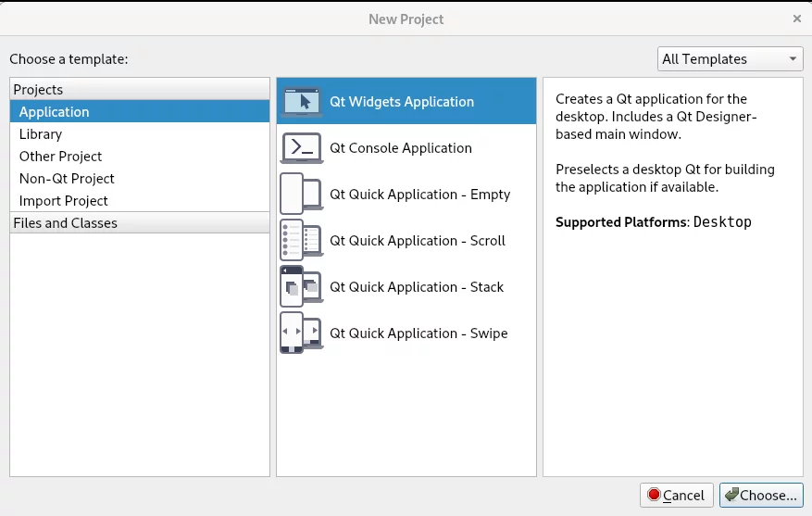Image resolution: width=812 pixels, height=516 pixels.
Task: Select the Library project category
Action: [x=140, y=133]
